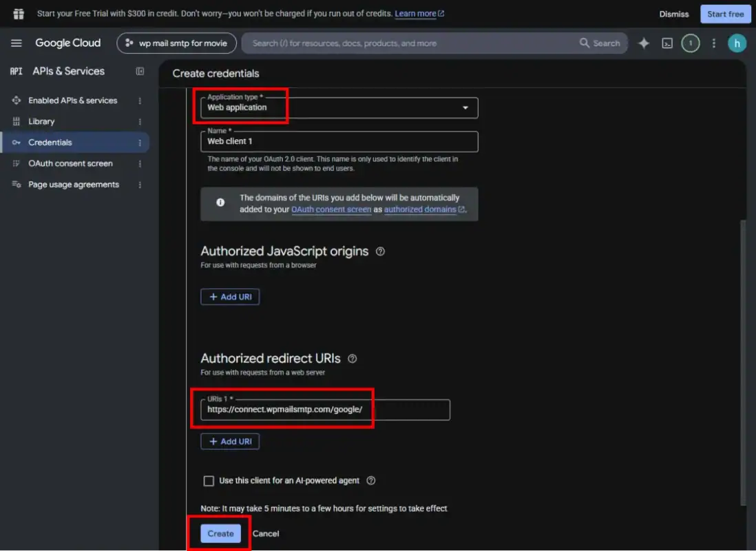756x551 pixels.
Task: Click the APIs & Services sidebar title
Action: (x=68, y=72)
